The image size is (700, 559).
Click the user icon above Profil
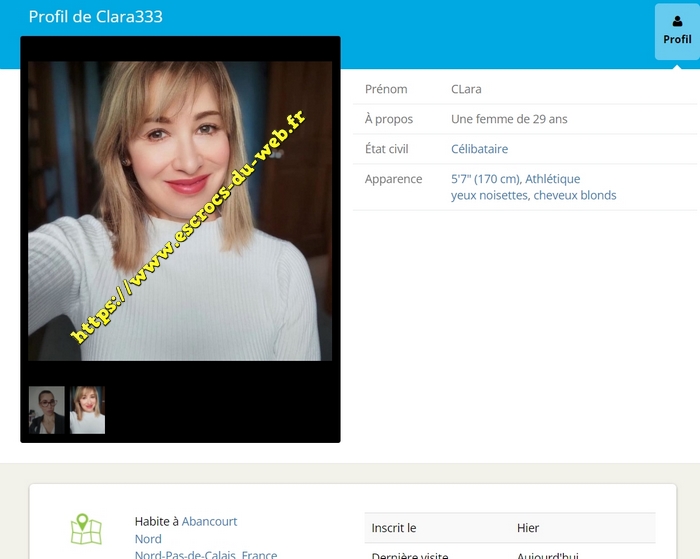pos(677,21)
